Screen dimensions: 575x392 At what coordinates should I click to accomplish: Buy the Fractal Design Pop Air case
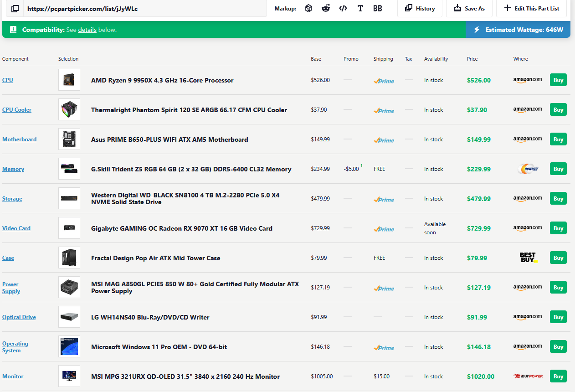coord(558,258)
